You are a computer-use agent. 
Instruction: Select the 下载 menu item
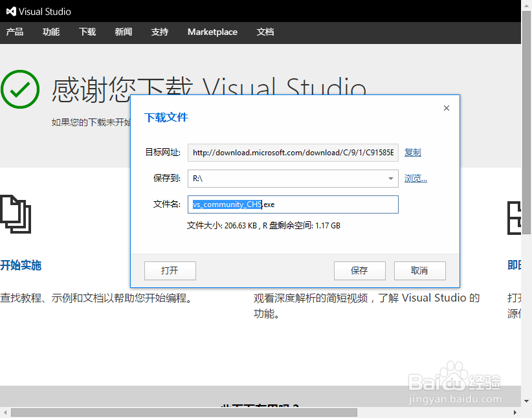point(87,32)
